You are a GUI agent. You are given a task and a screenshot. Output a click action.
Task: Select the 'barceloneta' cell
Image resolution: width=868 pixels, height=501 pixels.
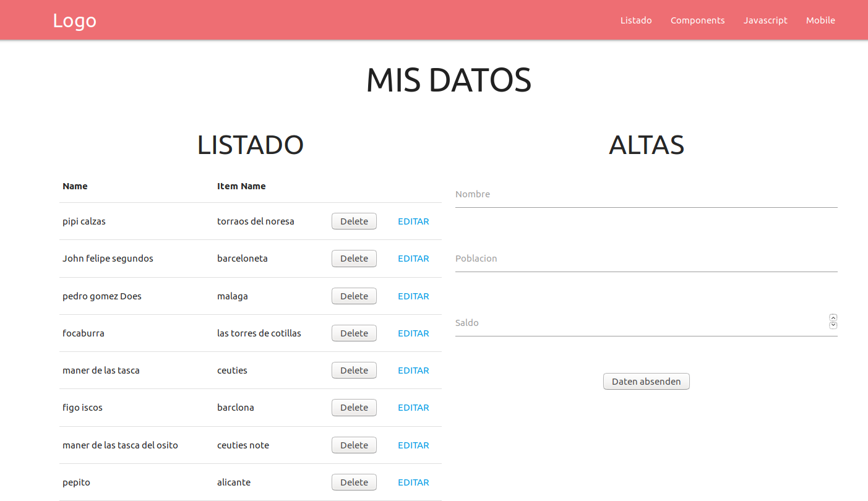pos(243,259)
